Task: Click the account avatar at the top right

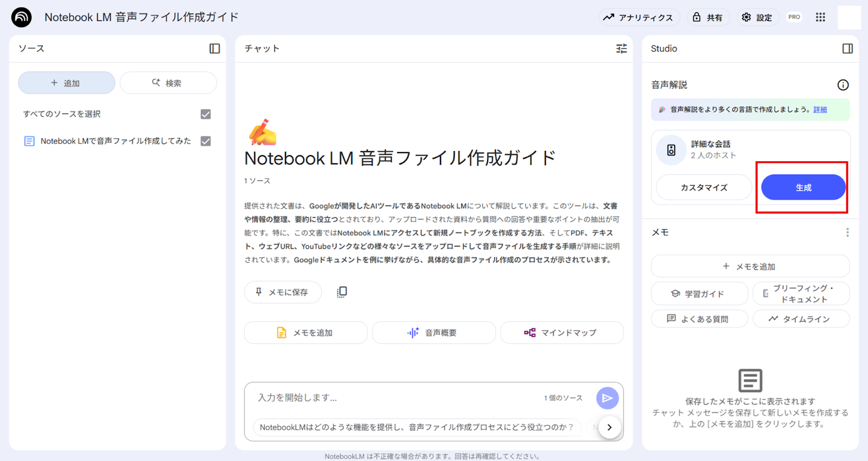Action: 849,17
